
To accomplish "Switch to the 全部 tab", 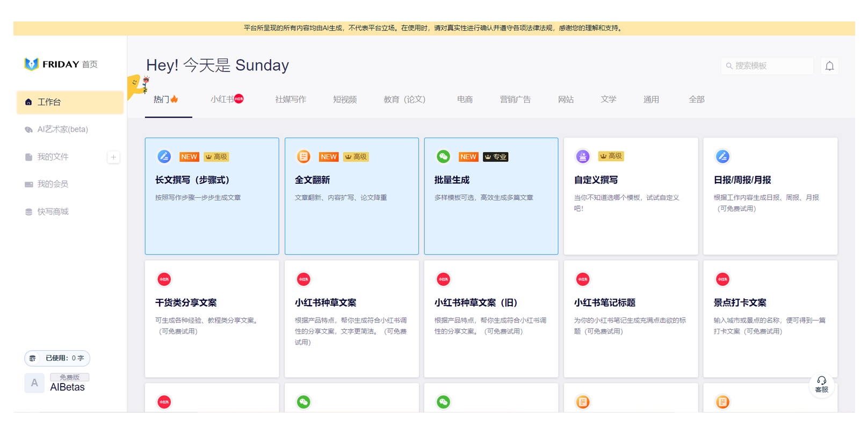I will click(697, 99).
